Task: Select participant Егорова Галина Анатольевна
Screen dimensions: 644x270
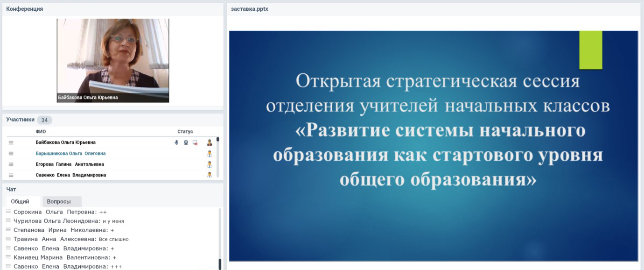Action: click(70, 164)
